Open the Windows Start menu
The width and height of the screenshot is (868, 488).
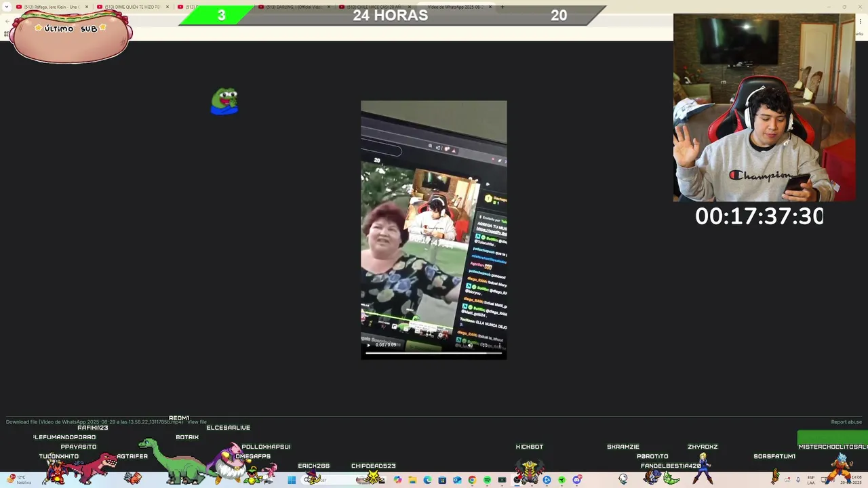pyautogui.click(x=292, y=480)
